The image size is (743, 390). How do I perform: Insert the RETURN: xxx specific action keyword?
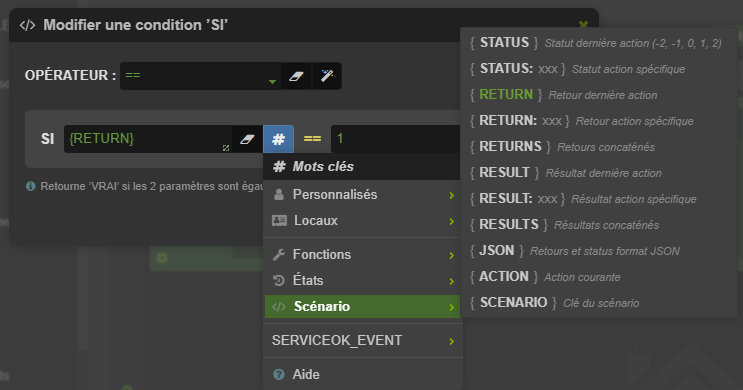point(599,121)
